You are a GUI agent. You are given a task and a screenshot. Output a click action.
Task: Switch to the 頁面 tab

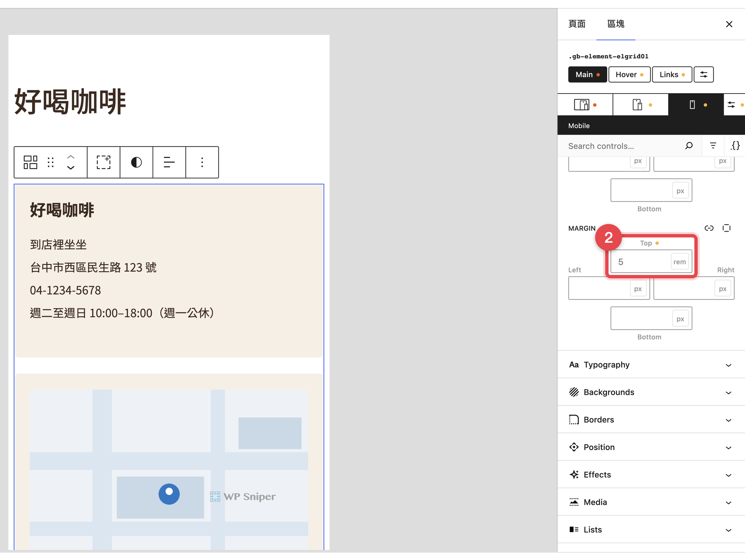(577, 24)
